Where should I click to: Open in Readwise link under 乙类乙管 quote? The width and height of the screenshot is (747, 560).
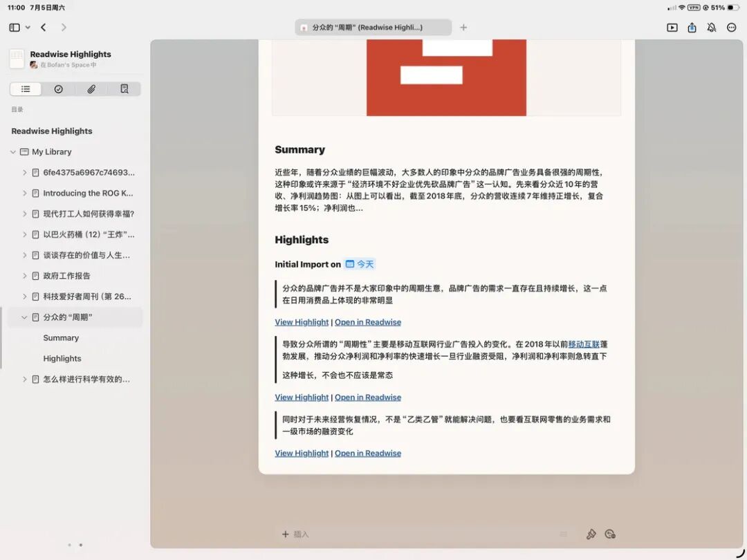(368, 454)
